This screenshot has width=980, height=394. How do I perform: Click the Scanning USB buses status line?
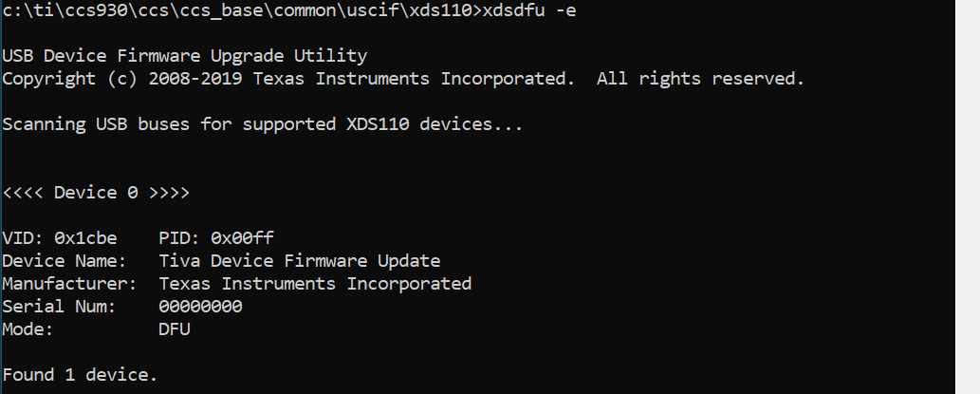[263, 124]
